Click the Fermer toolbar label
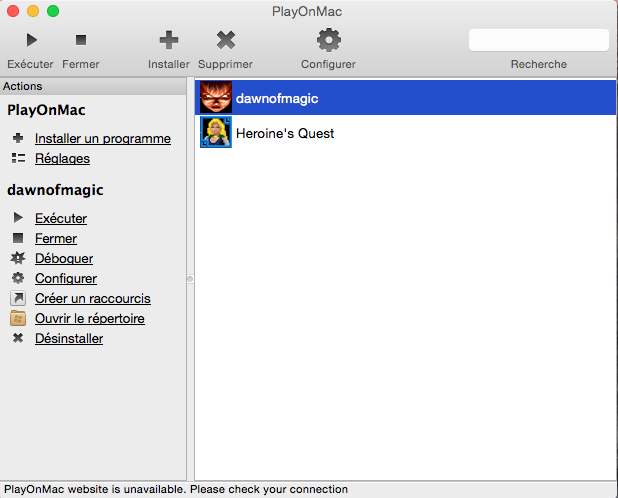The width and height of the screenshot is (618, 498). 81,64
